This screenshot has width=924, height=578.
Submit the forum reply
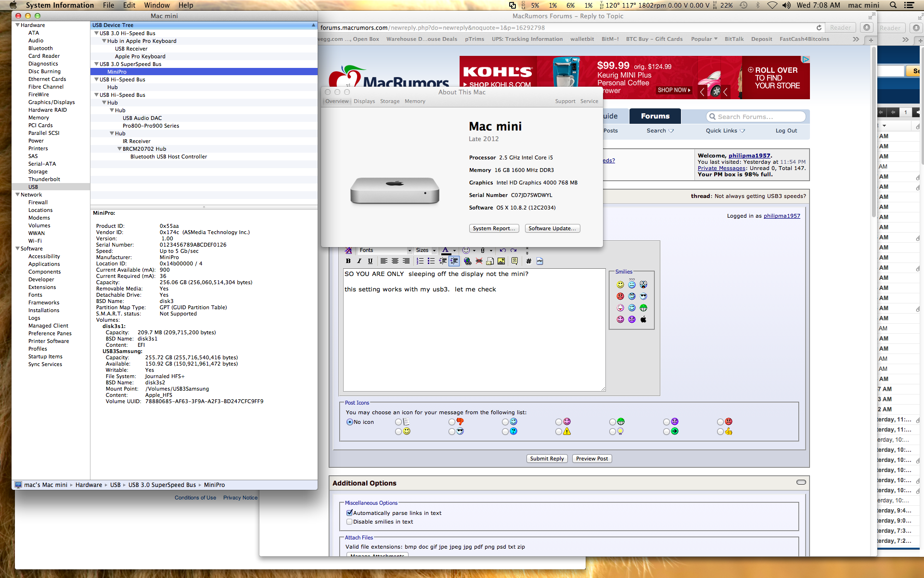(547, 459)
